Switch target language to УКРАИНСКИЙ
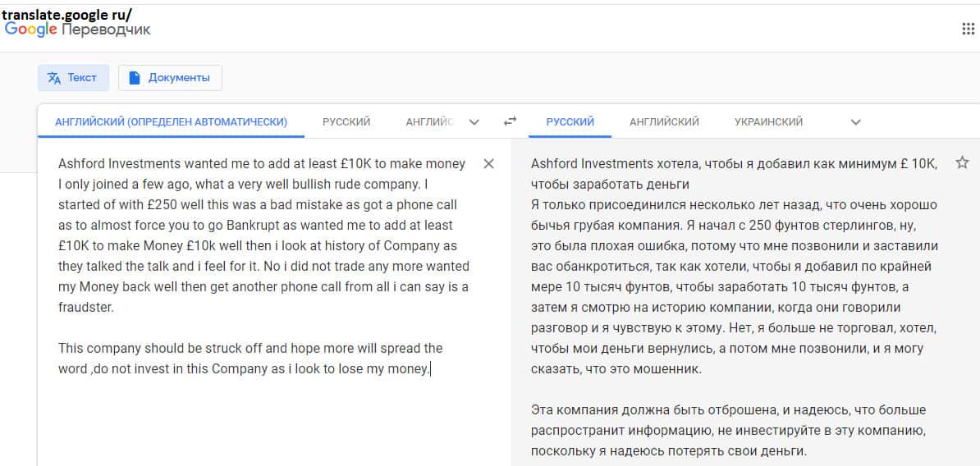 tap(768, 121)
